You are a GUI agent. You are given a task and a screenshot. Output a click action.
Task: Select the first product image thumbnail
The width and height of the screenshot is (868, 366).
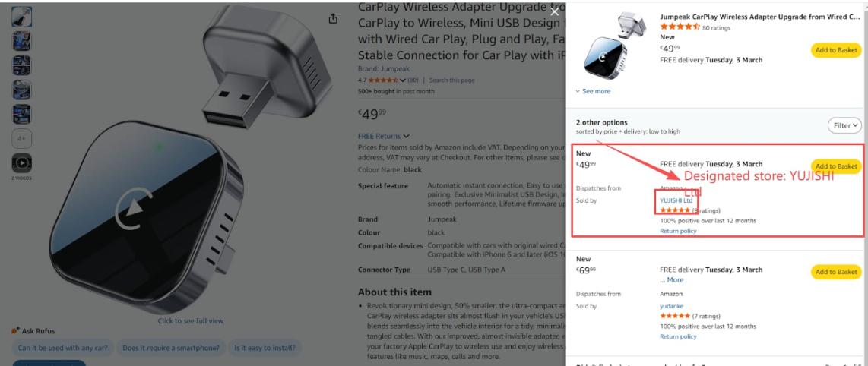tap(21, 17)
